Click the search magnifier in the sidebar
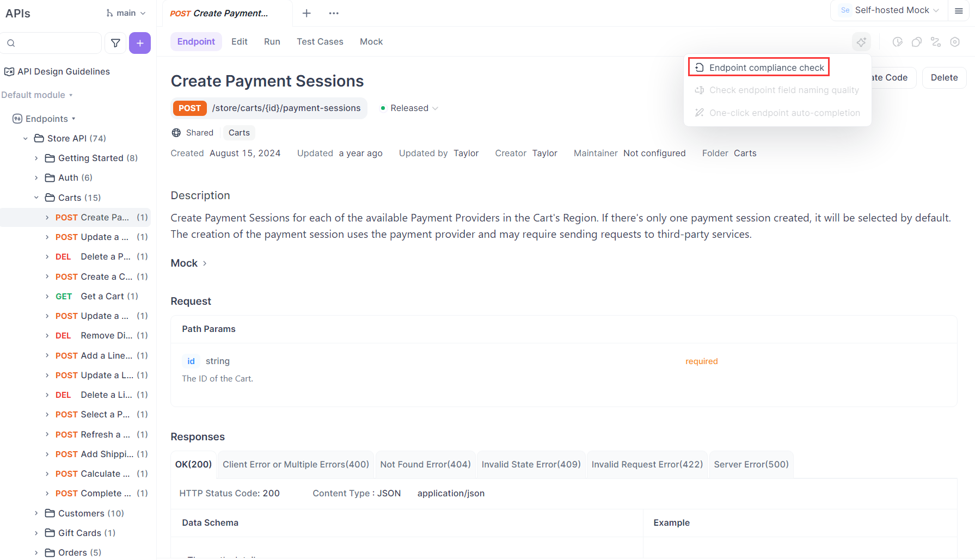The image size is (975, 560). pos(11,42)
